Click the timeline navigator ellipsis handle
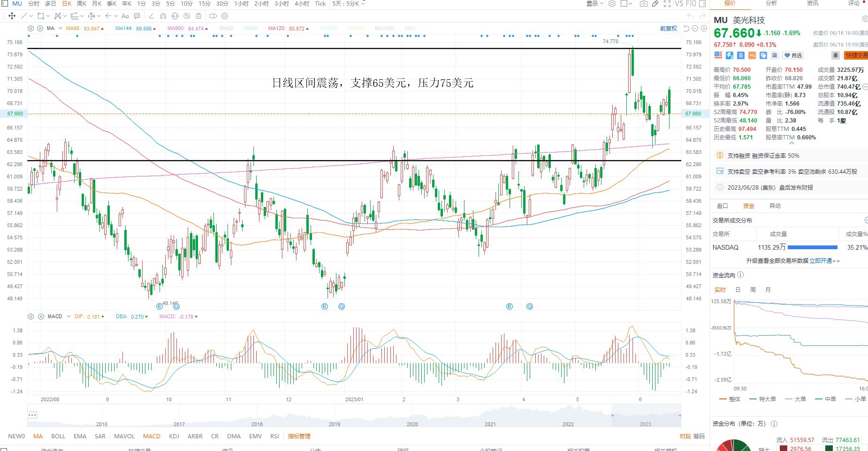Screen dimensions: 868x451 pos(32,415)
